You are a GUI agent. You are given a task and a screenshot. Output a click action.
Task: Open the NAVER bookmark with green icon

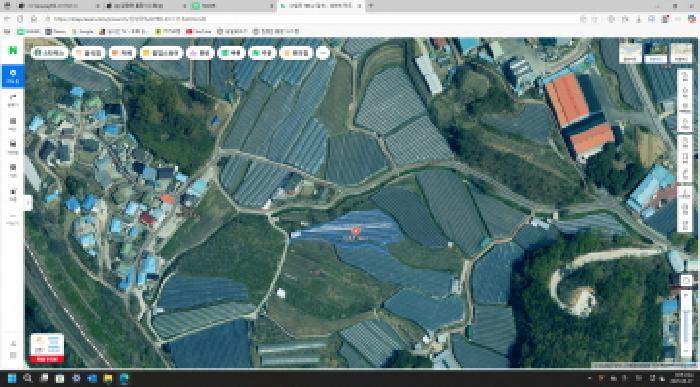pos(29,32)
